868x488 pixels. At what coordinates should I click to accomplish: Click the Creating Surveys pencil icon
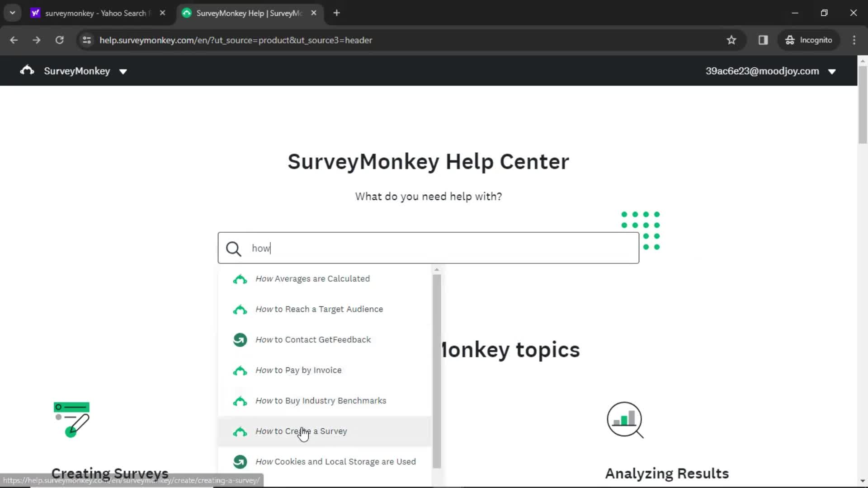[x=71, y=420]
